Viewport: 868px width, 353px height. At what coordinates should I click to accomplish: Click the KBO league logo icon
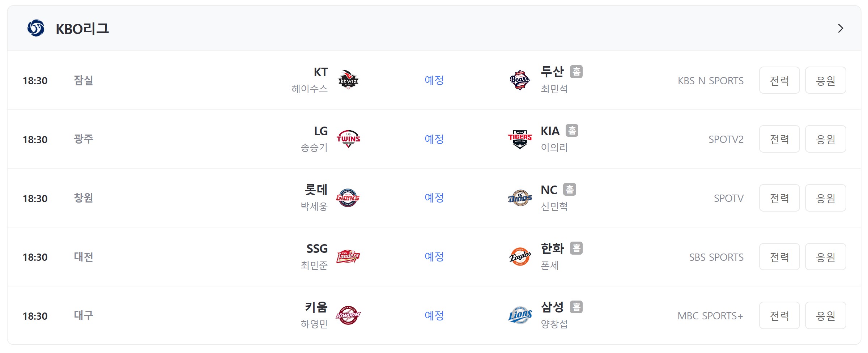pos(36,28)
